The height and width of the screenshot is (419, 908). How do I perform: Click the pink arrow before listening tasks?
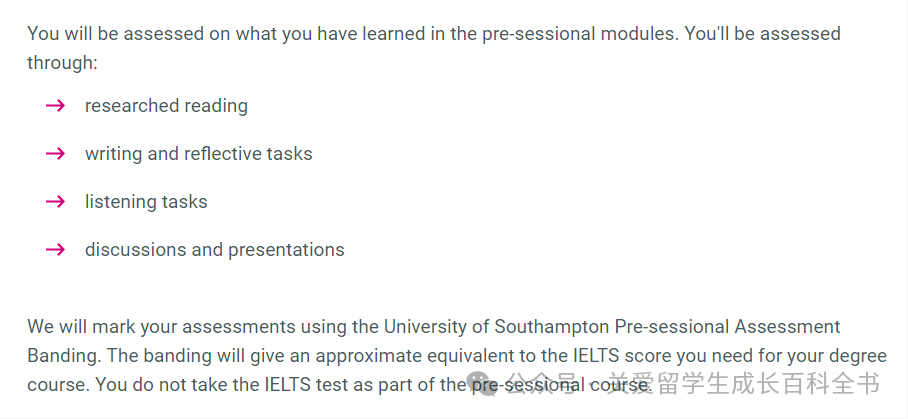pyautogui.click(x=56, y=201)
